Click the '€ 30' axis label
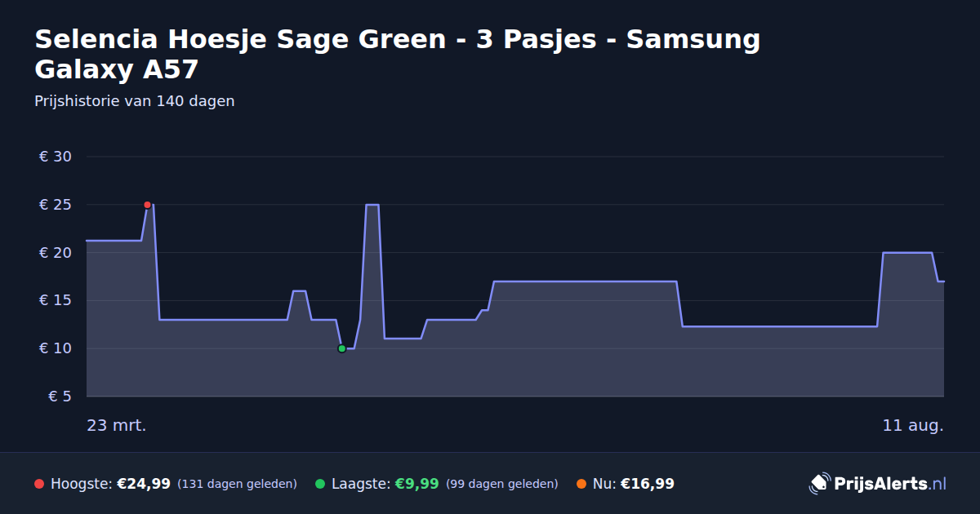 pos(56,157)
